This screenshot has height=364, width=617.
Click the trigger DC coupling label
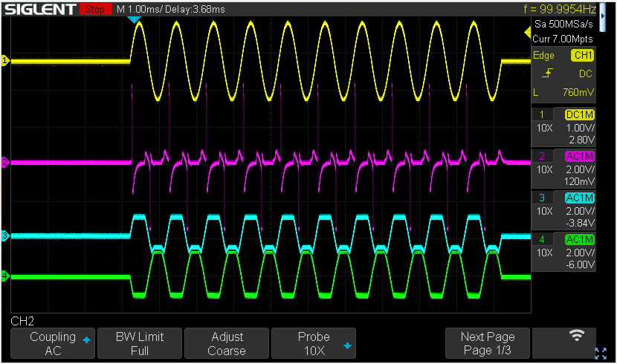(x=586, y=74)
